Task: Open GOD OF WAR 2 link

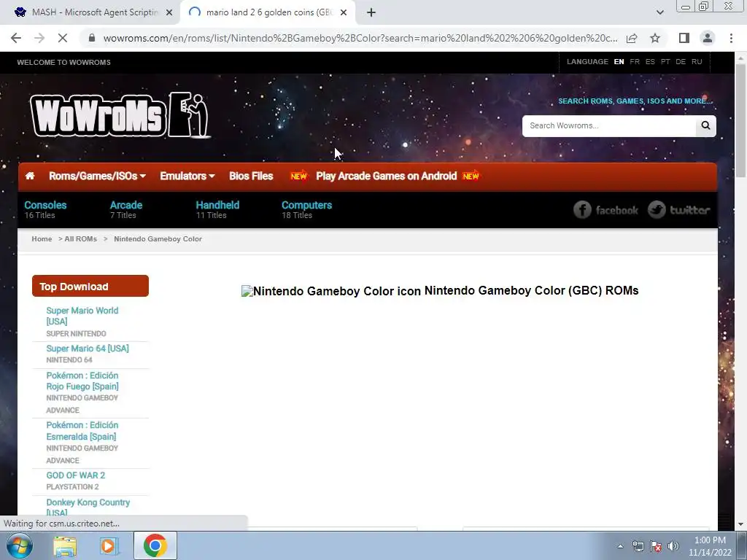Action: 76,475
